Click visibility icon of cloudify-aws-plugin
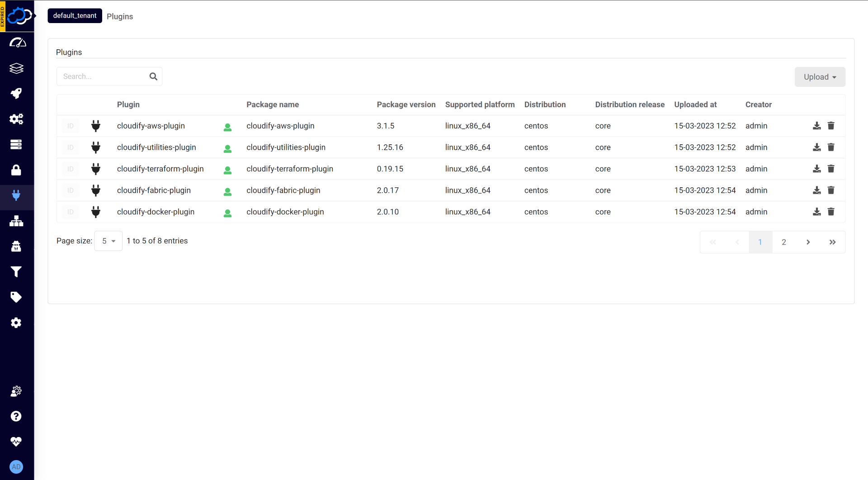 227,127
